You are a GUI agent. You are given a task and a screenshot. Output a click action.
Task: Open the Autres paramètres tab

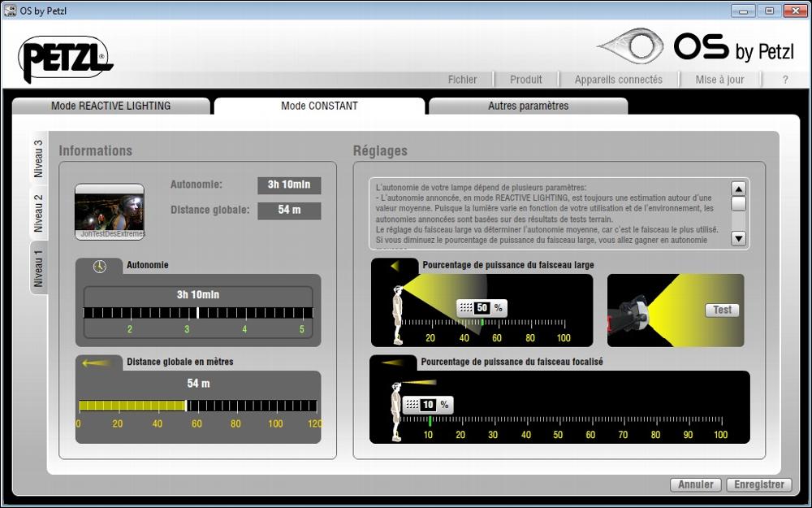(x=529, y=106)
